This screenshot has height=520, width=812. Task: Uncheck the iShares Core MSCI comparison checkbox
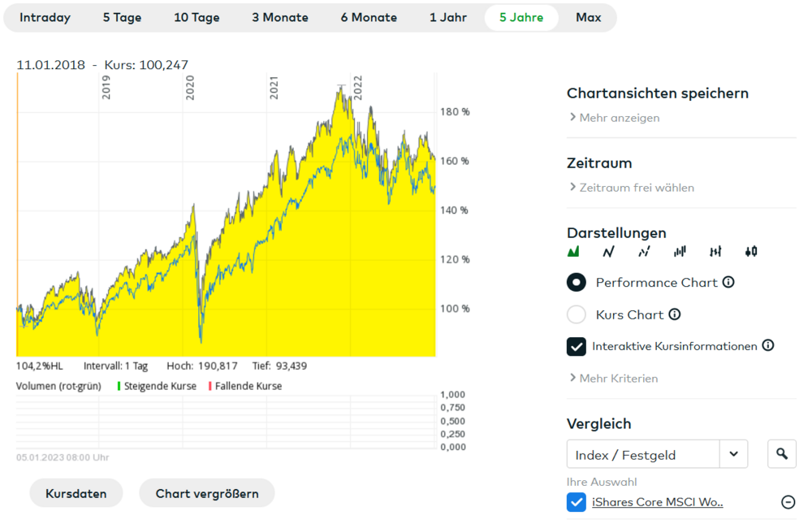577,502
